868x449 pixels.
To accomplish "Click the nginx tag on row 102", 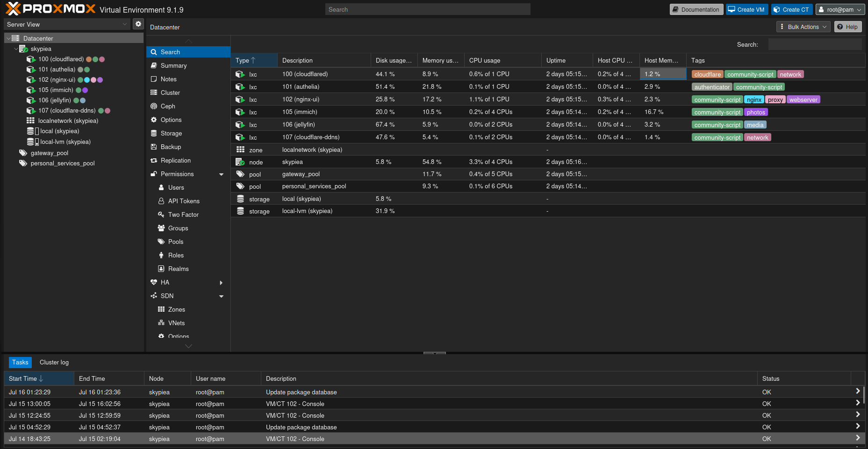I will pyautogui.click(x=754, y=100).
